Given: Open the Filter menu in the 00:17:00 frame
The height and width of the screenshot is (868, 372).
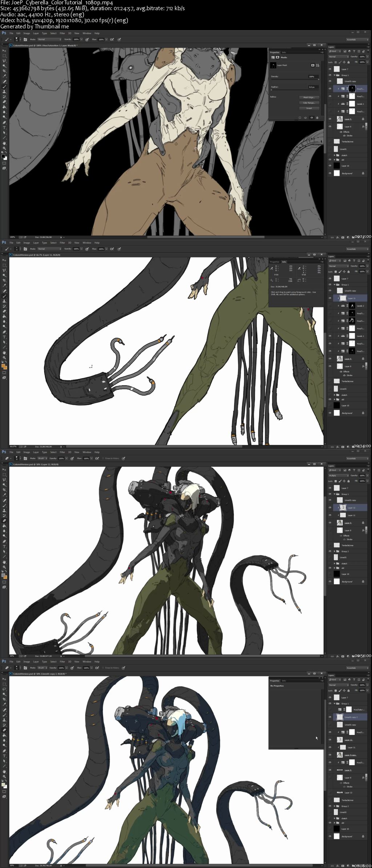Looking at the screenshot, I should click(x=62, y=33).
